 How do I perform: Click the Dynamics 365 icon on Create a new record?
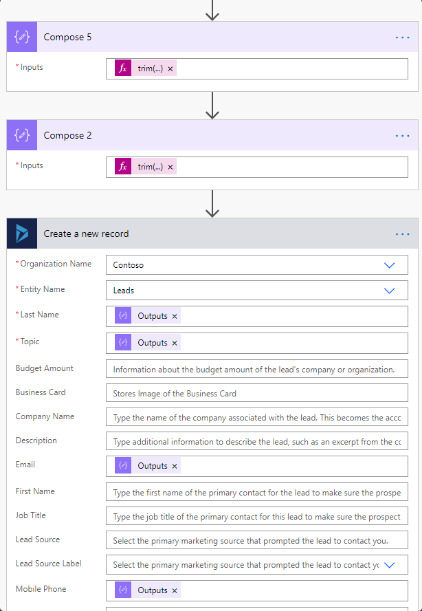point(22,234)
